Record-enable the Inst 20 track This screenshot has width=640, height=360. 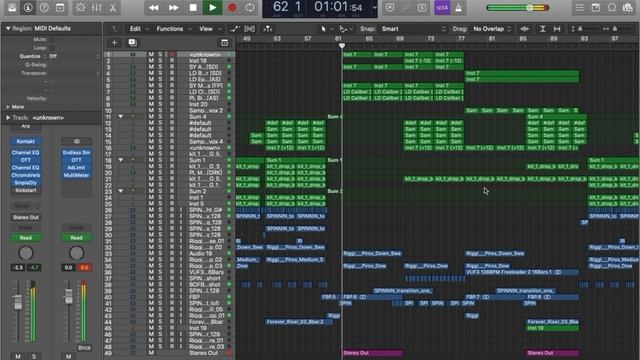172,104
